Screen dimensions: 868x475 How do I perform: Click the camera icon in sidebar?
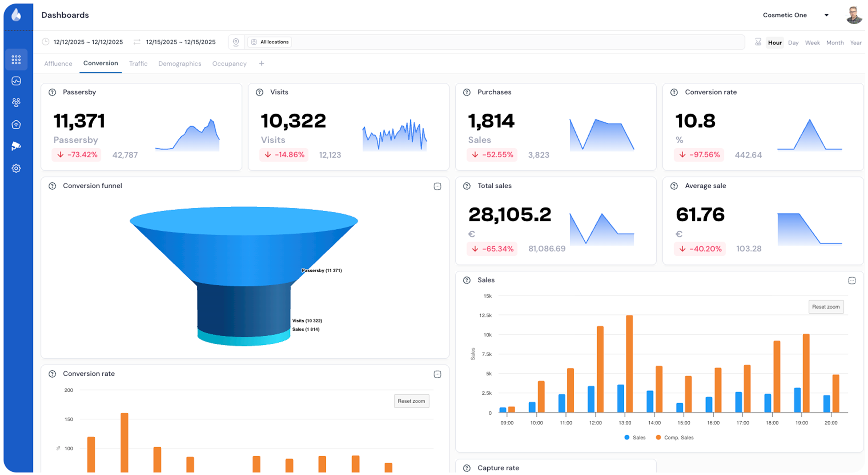pos(16,146)
